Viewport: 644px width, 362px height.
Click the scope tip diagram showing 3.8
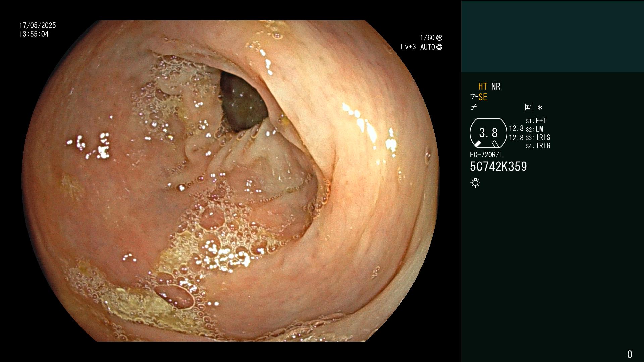488,133
